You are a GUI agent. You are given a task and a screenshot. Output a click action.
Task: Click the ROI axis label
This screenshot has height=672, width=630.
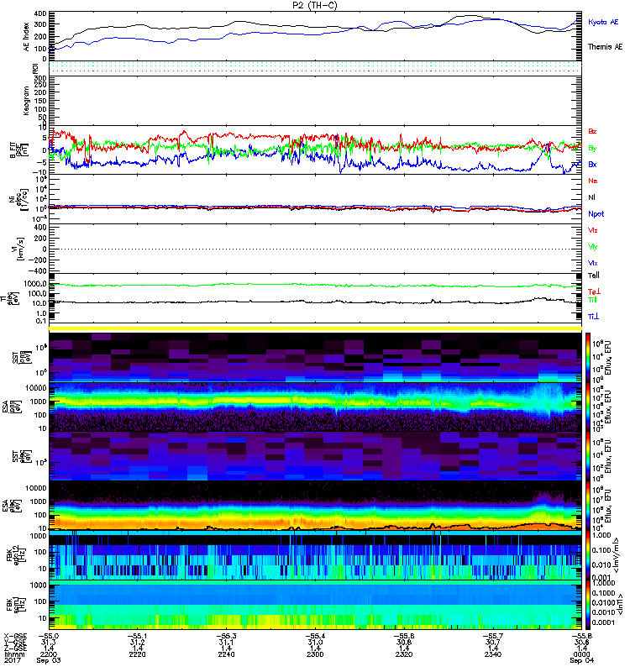pos(36,69)
